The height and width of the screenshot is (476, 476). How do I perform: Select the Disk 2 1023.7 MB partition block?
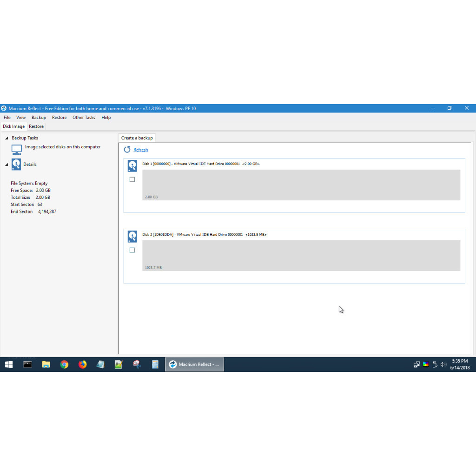pyautogui.click(x=301, y=255)
